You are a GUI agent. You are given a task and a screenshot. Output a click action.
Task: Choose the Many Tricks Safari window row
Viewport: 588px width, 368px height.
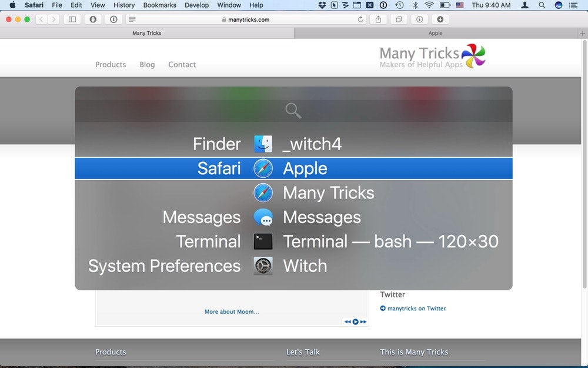[293, 193]
